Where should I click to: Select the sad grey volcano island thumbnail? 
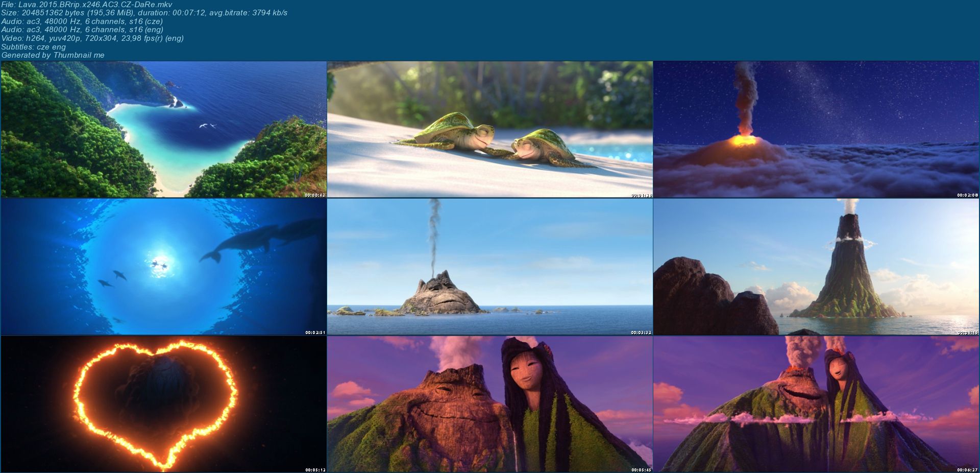click(489, 267)
